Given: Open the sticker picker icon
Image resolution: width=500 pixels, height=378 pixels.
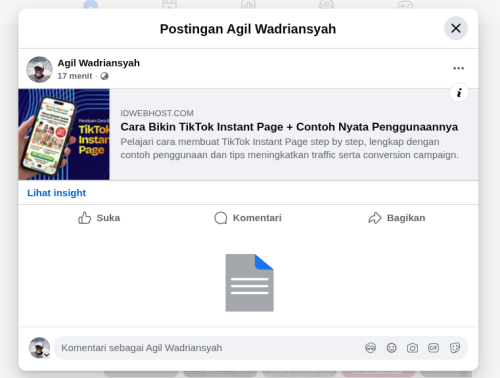Looking at the screenshot, I should pos(455,348).
